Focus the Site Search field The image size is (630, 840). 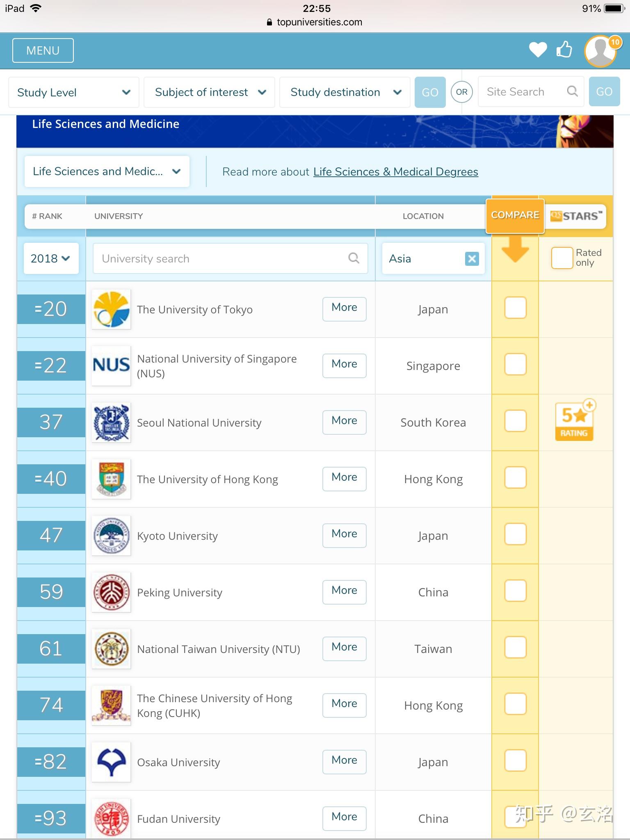(x=531, y=91)
